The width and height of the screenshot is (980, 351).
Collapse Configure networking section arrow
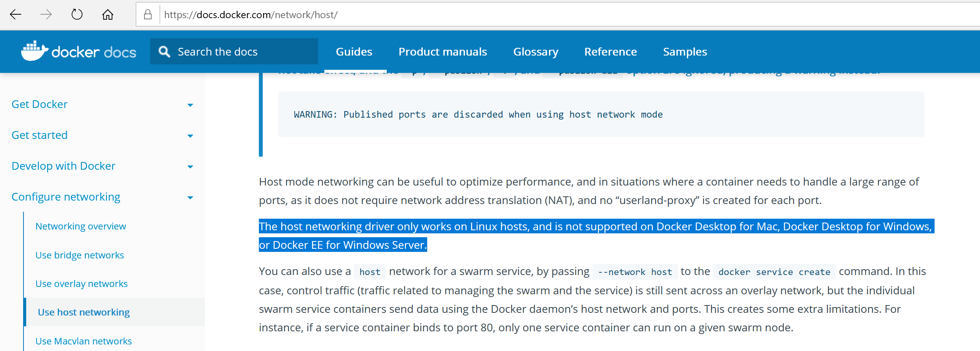pyautogui.click(x=190, y=197)
